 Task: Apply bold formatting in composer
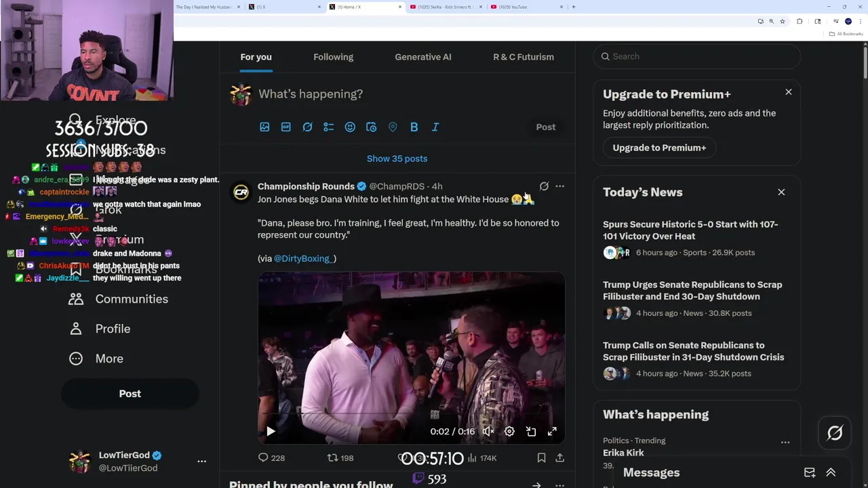pos(414,127)
